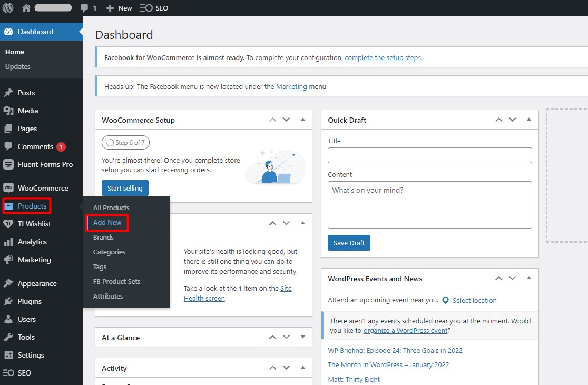Click the Dashboard gauge icon
This screenshot has height=385, width=588.
click(8, 32)
